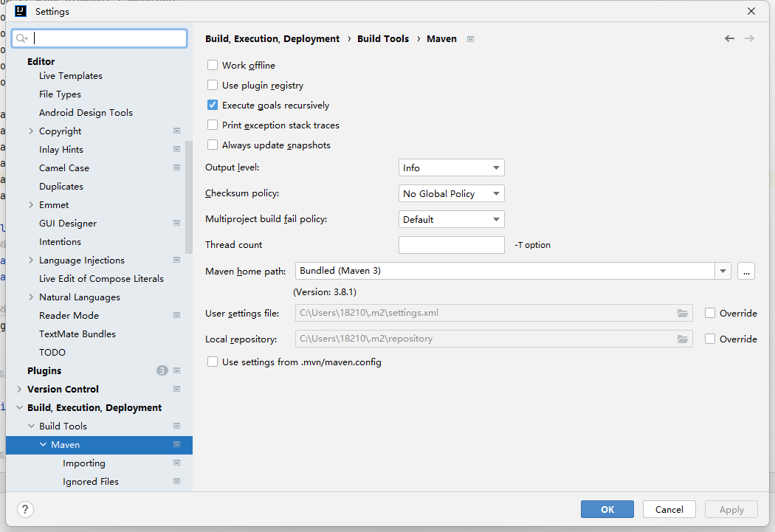Select the Intentions settings page
This screenshot has width=775, height=532.
(x=60, y=241)
